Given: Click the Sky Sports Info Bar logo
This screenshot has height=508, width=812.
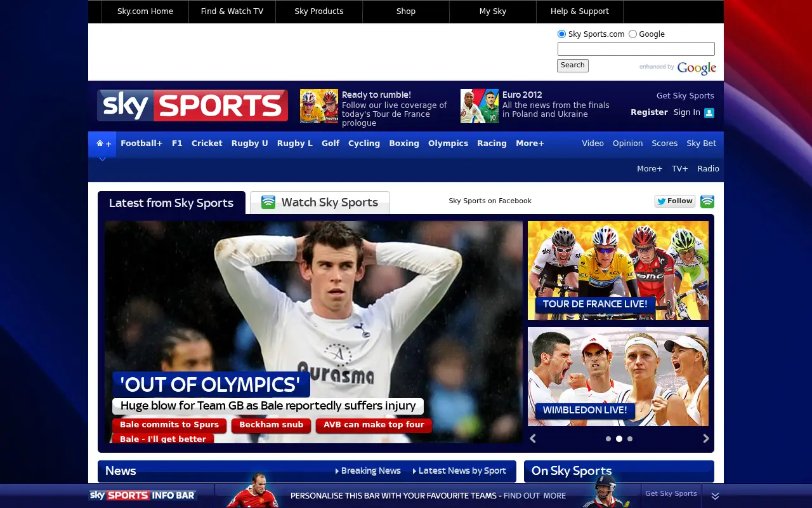Looking at the screenshot, I should point(143,495).
